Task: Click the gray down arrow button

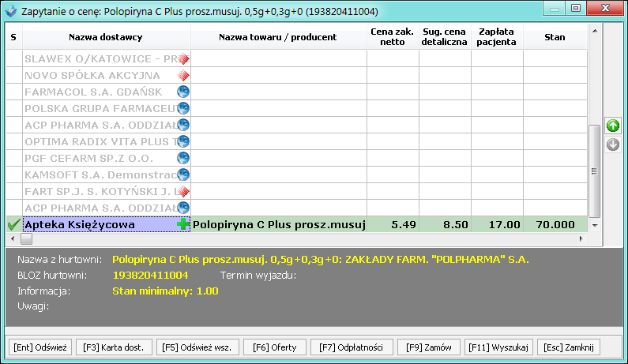Action: point(613,144)
